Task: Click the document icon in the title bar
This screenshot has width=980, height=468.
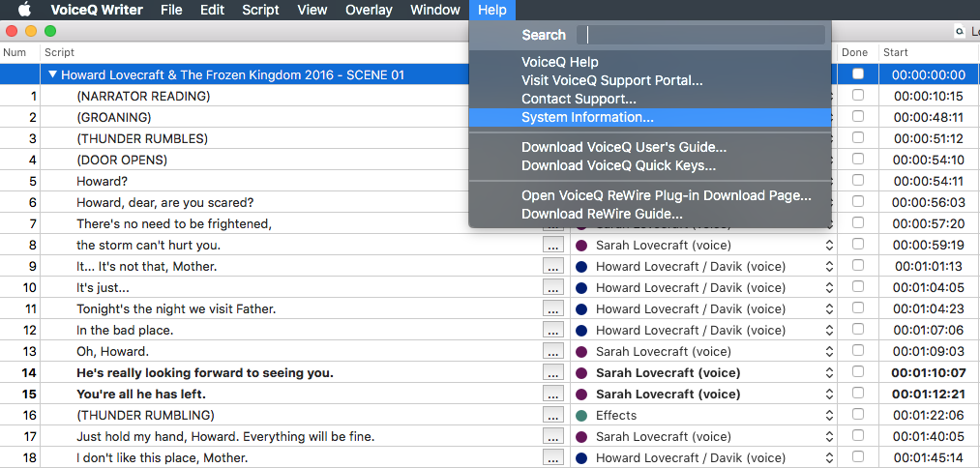Action: [959, 31]
